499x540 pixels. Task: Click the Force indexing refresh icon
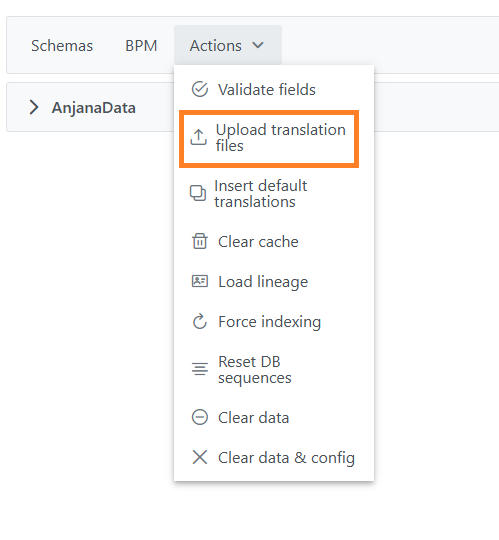coord(200,321)
